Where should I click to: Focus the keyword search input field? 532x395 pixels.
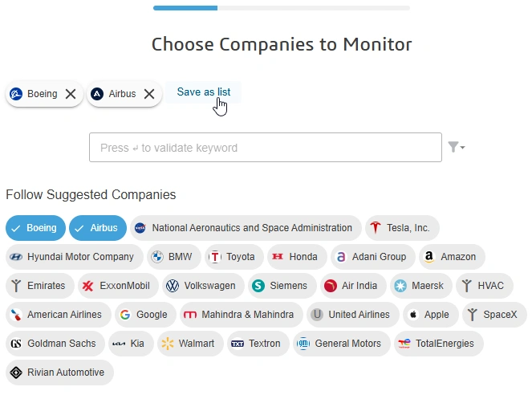tap(266, 147)
